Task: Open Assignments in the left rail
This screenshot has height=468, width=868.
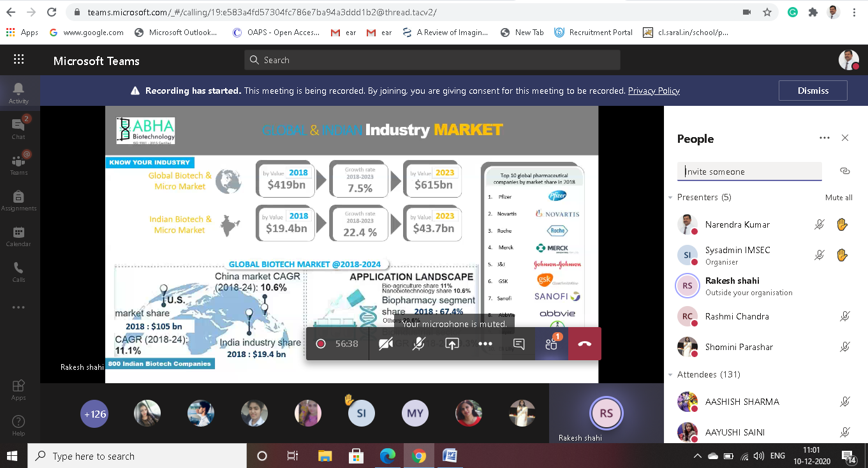Action: 18,200
